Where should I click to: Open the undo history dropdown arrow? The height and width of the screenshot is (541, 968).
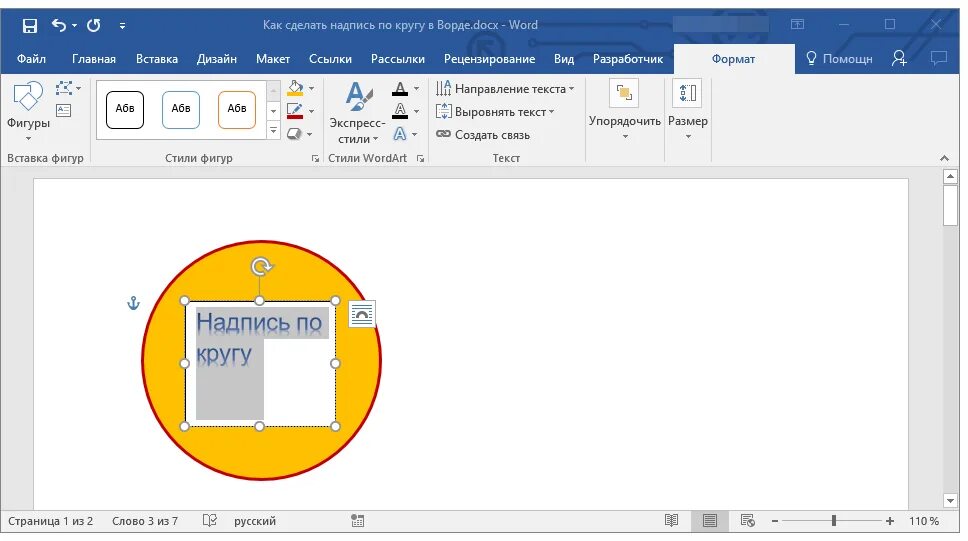75,25
